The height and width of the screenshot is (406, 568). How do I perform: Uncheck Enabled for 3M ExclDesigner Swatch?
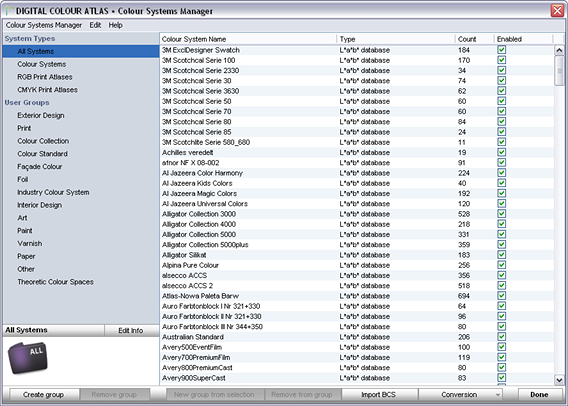pyautogui.click(x=501, y=50)
